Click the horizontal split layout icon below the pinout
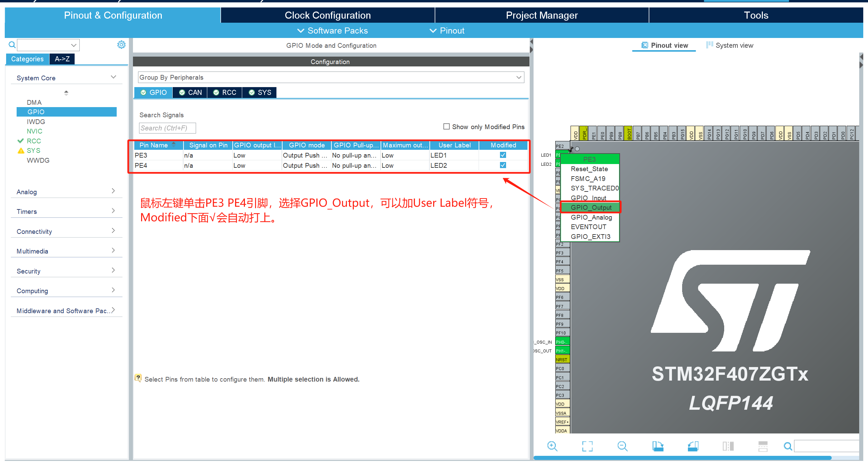Image resolution: width=868 pixels, height=466 pixels. [x=763, y=446]
